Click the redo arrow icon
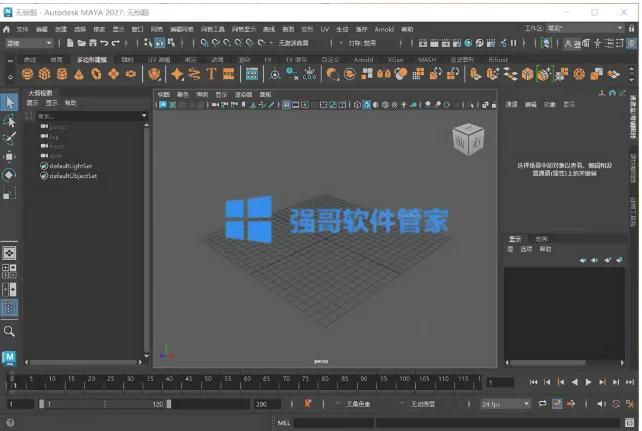The width and height of the screenshot is (642, 431). tap(116, 43)
